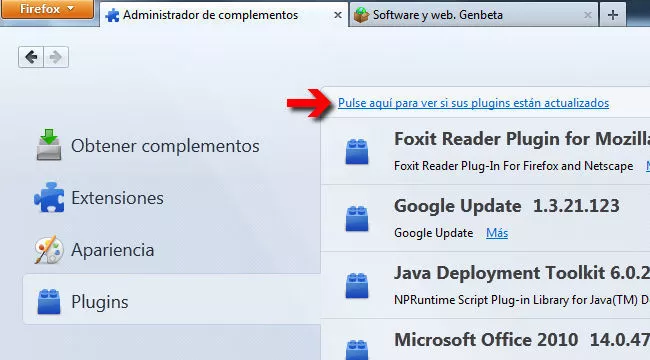The height and width of the screenshot is (360, 650).
Task: Click the Genbeta tab favicon
Action: click(x=361, y=15)
